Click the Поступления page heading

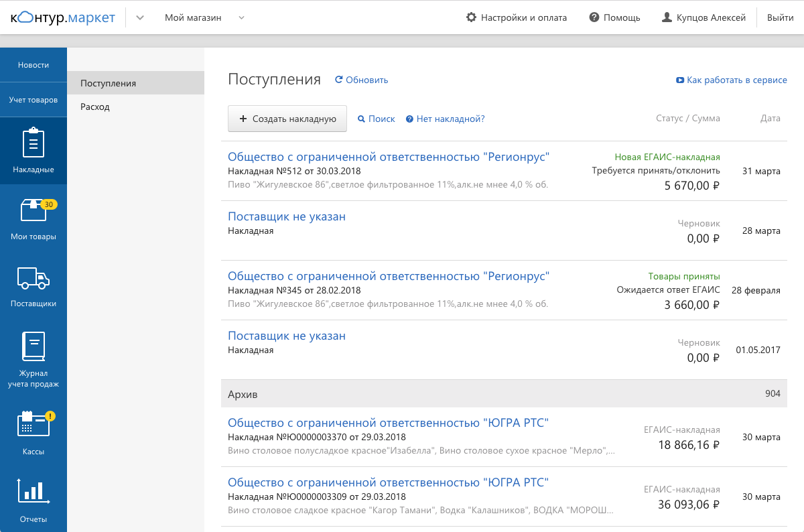(275, 80)
